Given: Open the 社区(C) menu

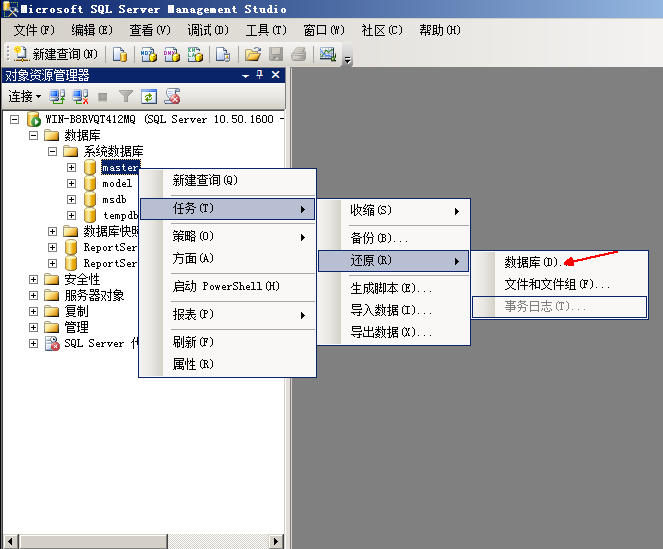Looking at the screenshot, I should click(382, 30).
